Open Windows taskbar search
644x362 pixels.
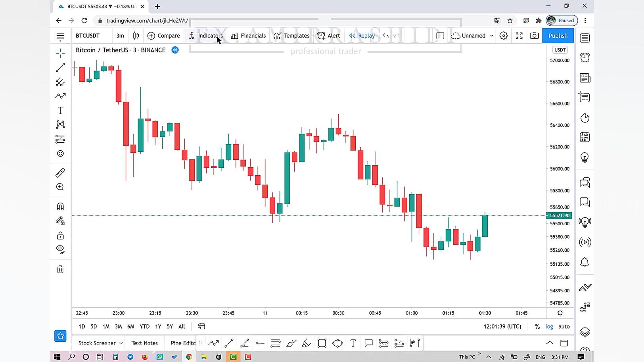pos(71,357)
